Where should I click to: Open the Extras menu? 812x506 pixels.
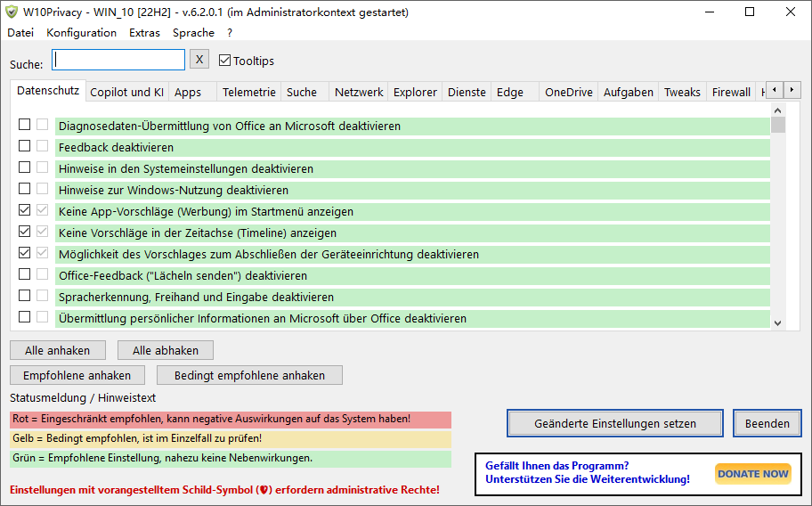click(x=144, y=33)
